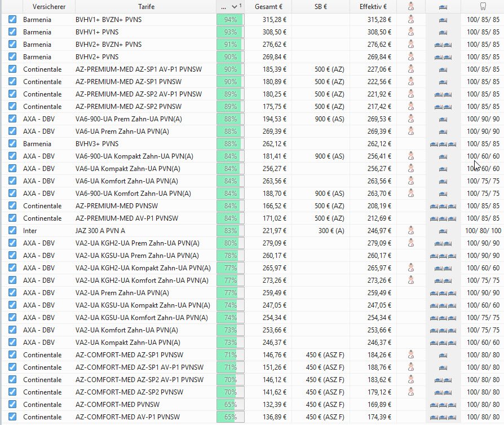Select tariff "VA2-UA KGSU-UA Kompakt Zahn-UA PVN(A)"

143,305
